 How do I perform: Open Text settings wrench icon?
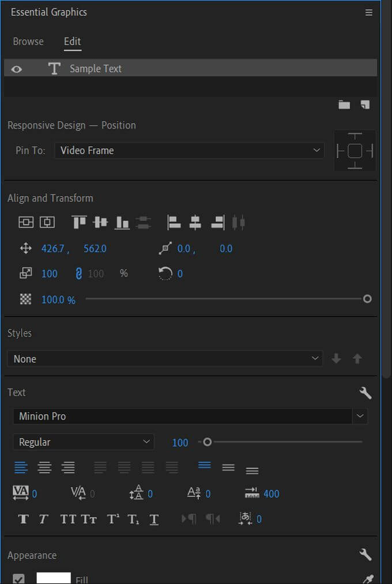tap(365, 393)
